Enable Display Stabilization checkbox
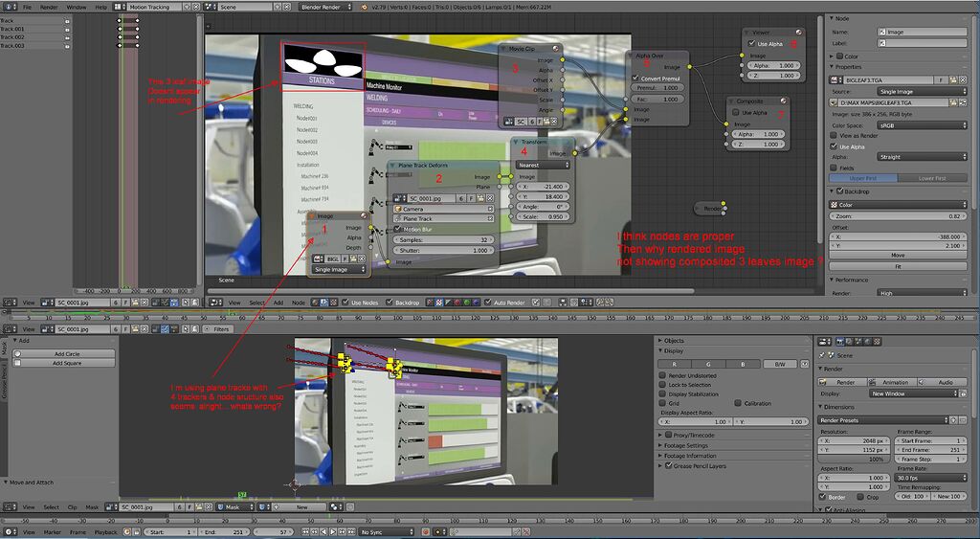The height and width of the screenshot is (539, 980). [x=662, y=394]
